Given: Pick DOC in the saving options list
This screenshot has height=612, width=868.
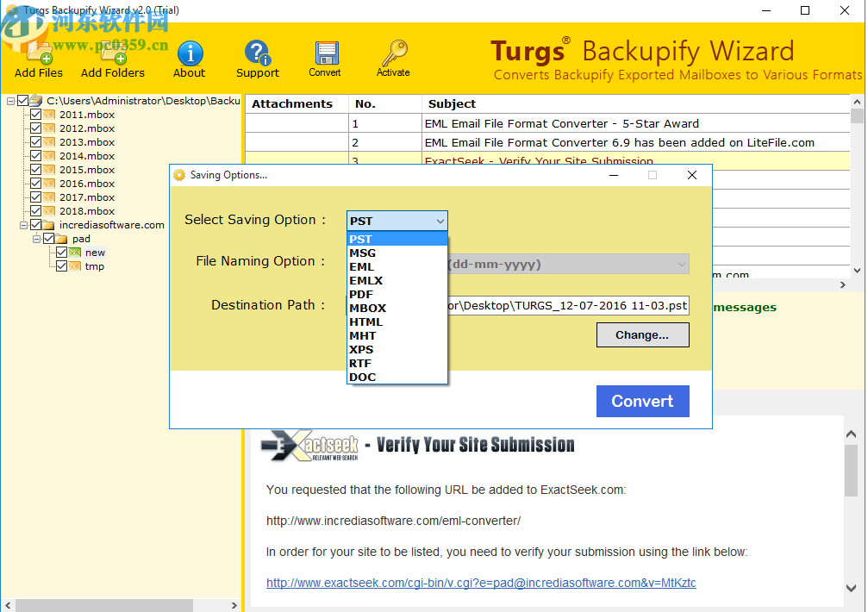Looking at the screenshot, I should 397,378.
